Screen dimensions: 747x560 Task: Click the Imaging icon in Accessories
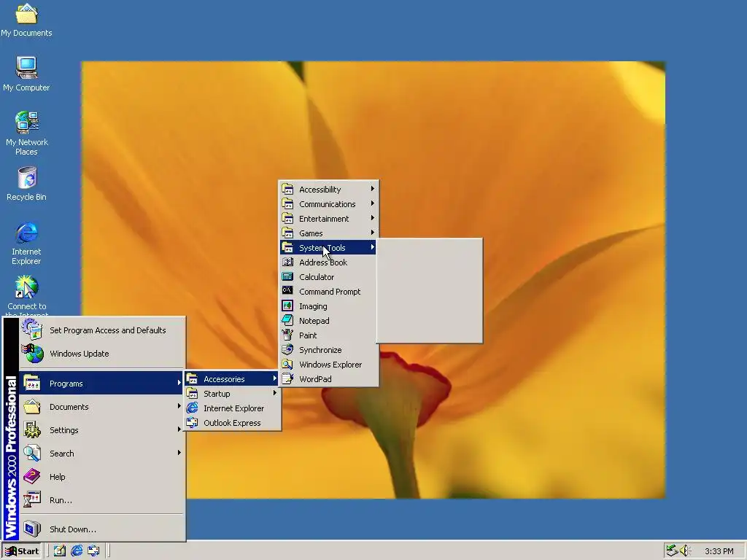(287, 306)
